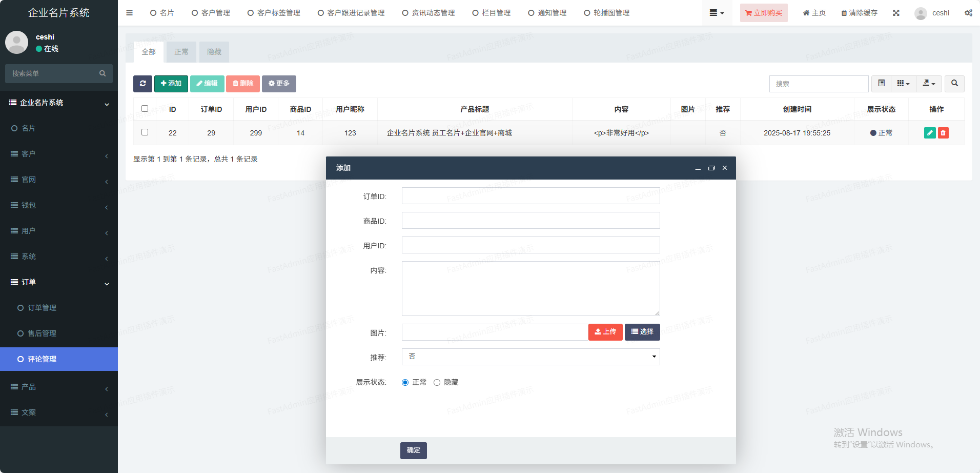The width and height of the screenshot is (980, 473).
Task: Click the 订单ID input field
Action: tap(530, 196)
